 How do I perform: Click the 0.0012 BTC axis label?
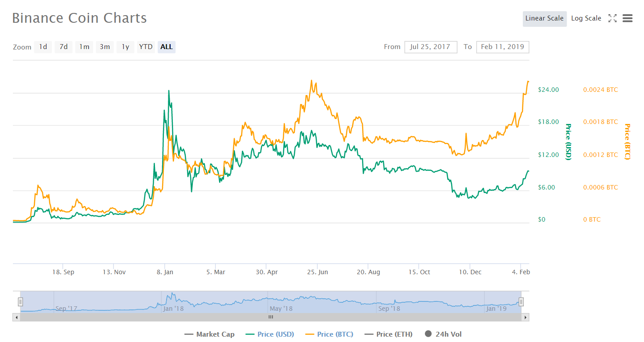click(601, 155)
